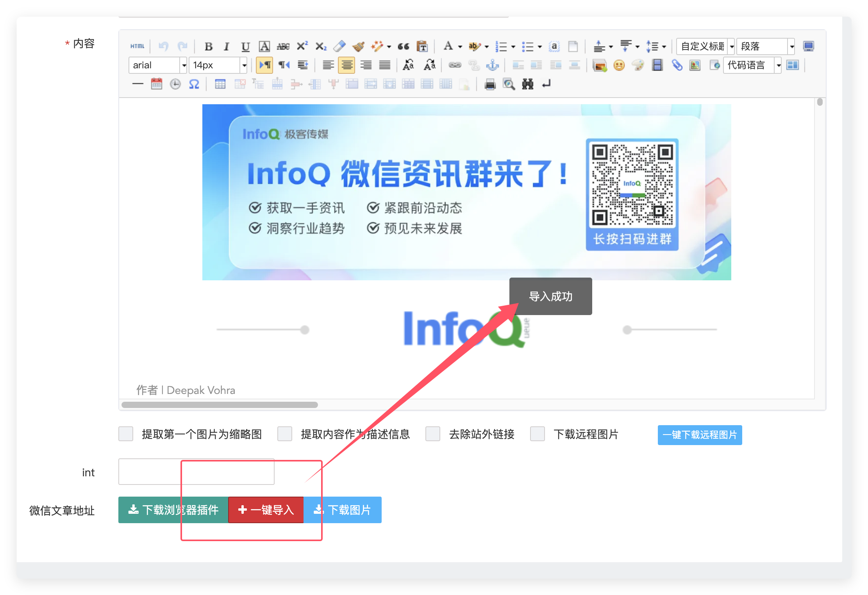This screenshot has height=595, width=868.
Task: Click the text border framed A icon
Action: coord(264,46)
